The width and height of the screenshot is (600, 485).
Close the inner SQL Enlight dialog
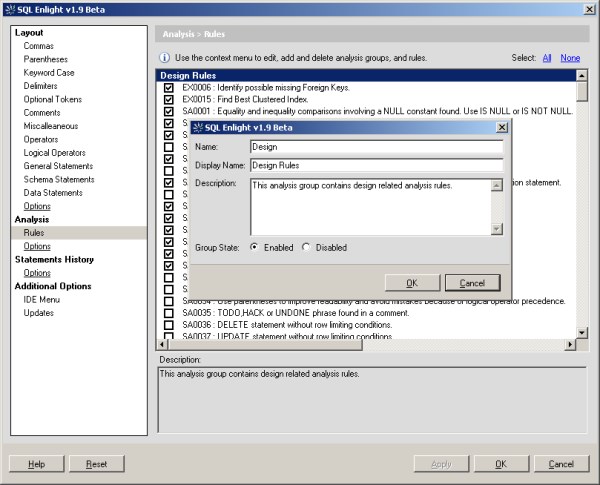[x=502, y=127]
